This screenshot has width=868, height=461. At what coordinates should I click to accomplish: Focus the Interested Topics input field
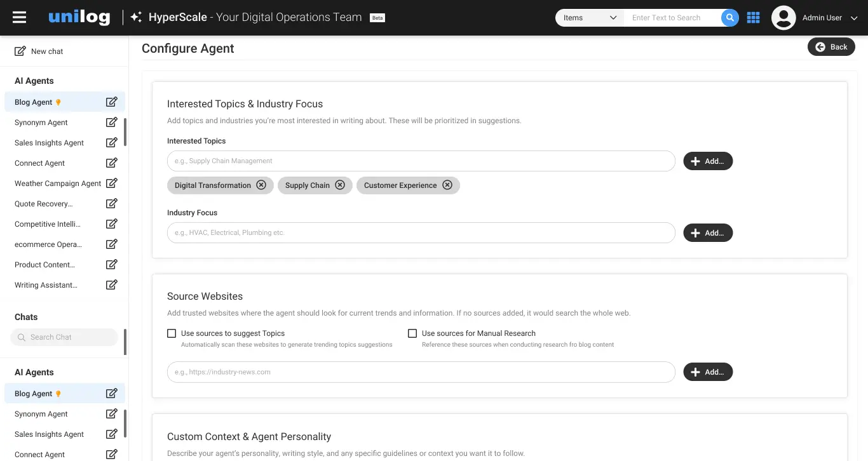point(421,161)
